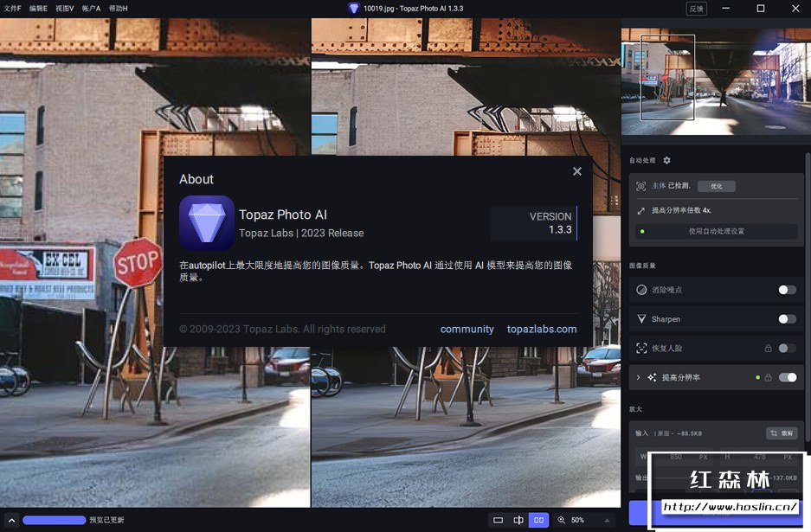811x532 pixels.
Task: Visit the topazlabs.com link
Action: 542,330
